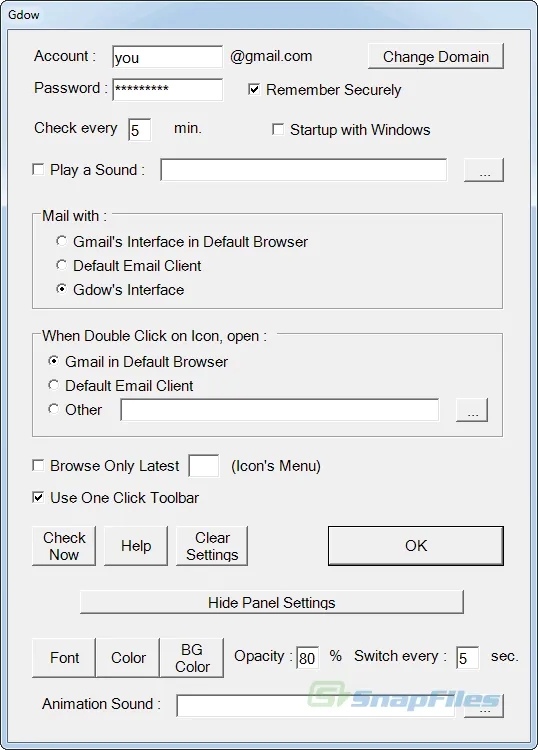The image size is (538, 750).
Task: Click the Check Now button
Action: point(64,546)
